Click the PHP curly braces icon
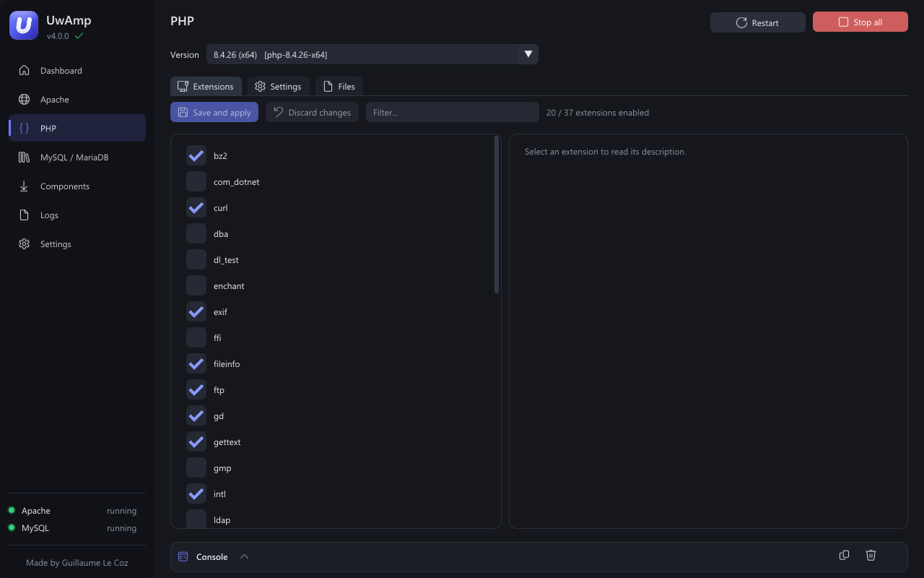 pyautogui.click(x=25, y=129)
